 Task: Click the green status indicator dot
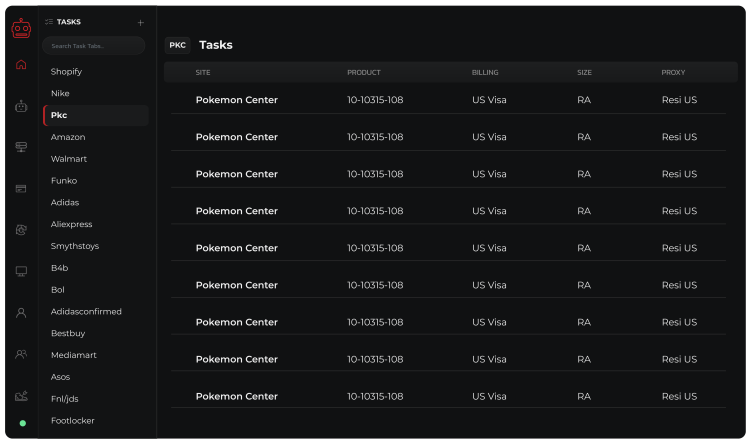point(22,423)
